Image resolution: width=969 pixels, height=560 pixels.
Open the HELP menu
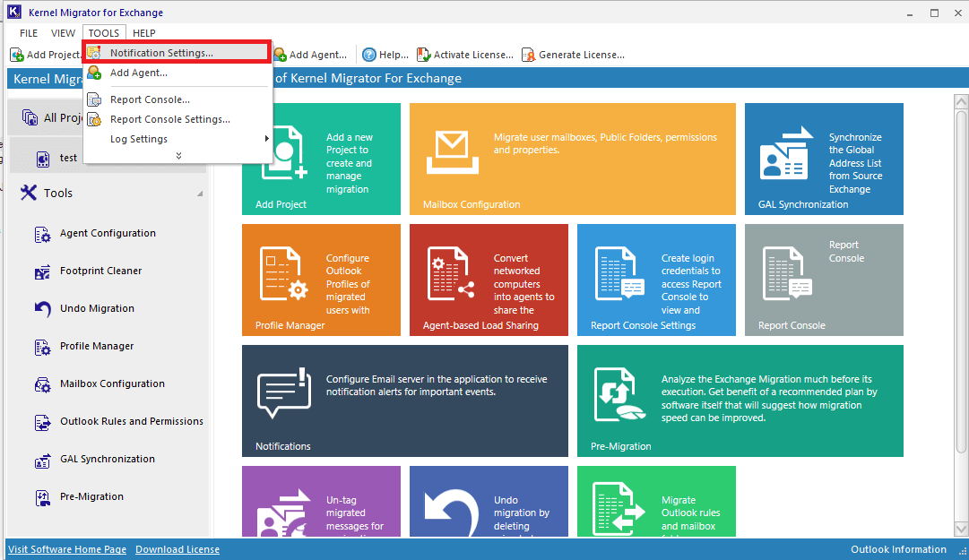144,33
